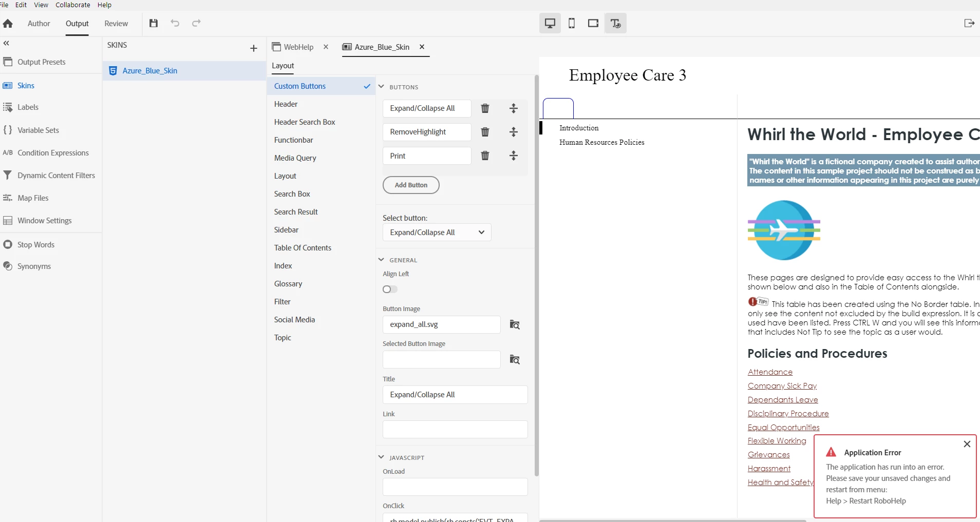Switch to the Review tab
980x522 pixels.
(x=116, y=24)
